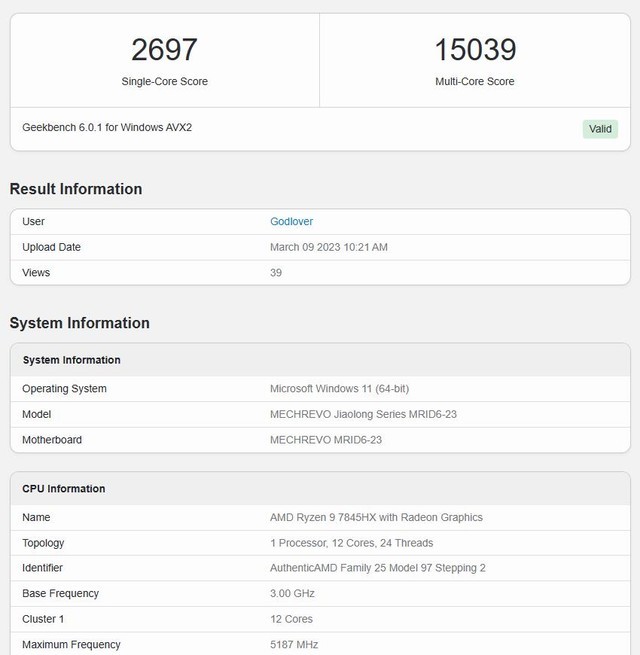Open the Godlover user profile link
The image size is (640, 655).
click(292, 221)
